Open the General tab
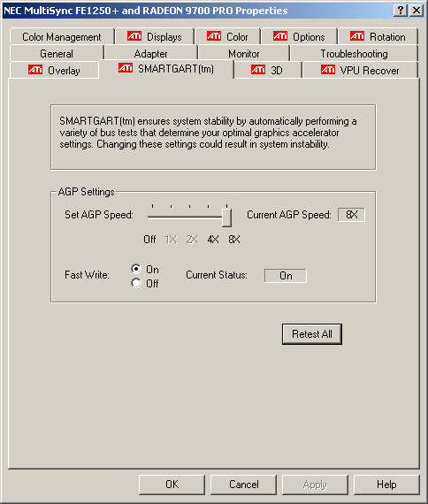 [57, 54]
